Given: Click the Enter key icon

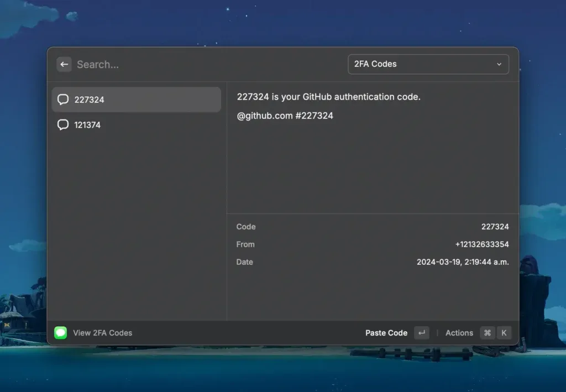Looking at the screenshot, I should pos(422,333).
